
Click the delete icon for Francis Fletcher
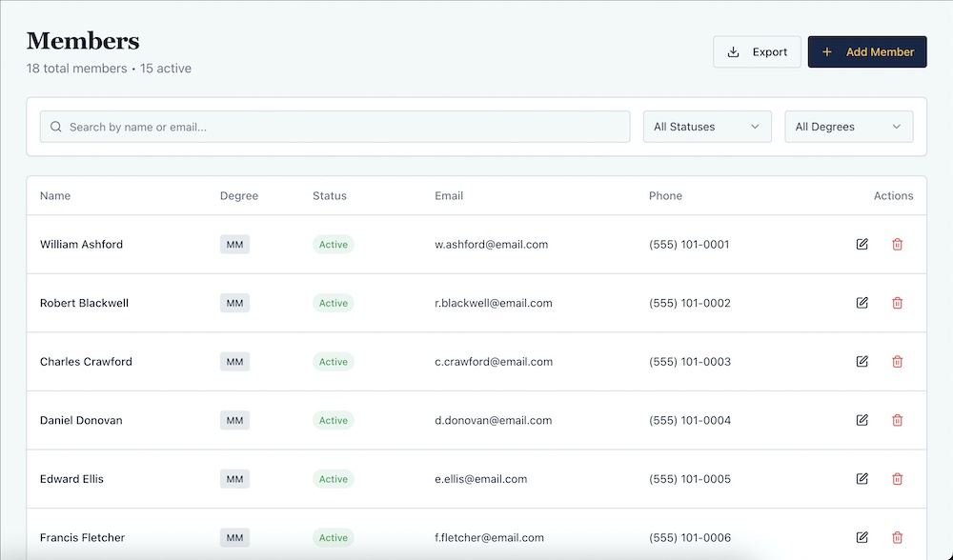(897, 537)
